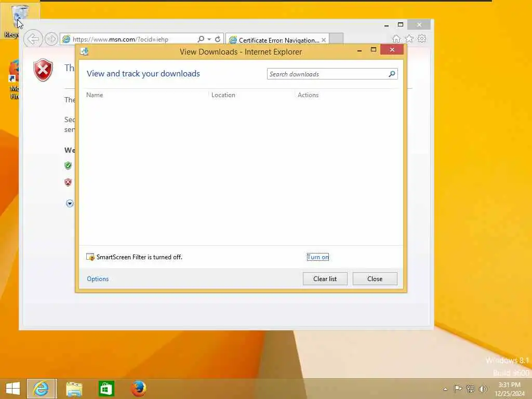Minimize the Internet Explorer browser window
Screen dimensions: 532x399
(387, 25)
